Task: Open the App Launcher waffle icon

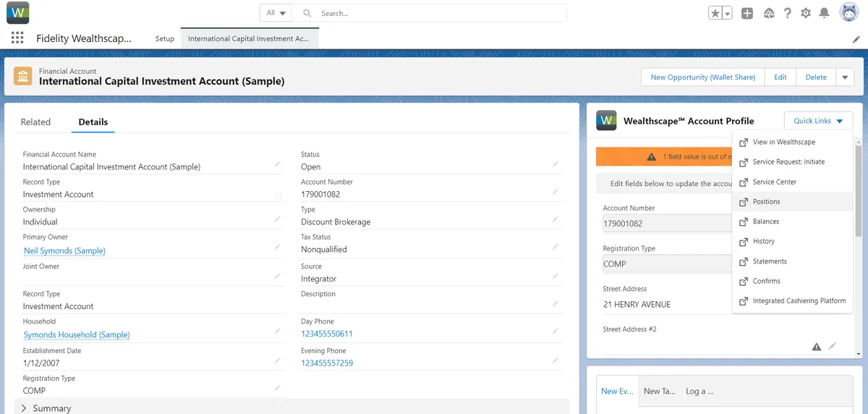Action: coord(17,38)
